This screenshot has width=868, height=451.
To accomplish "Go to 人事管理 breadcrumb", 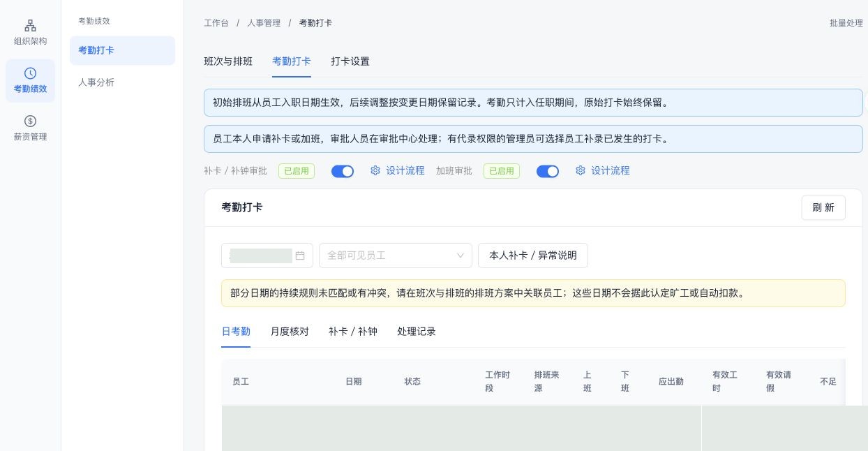I will (x=264, y=23).
